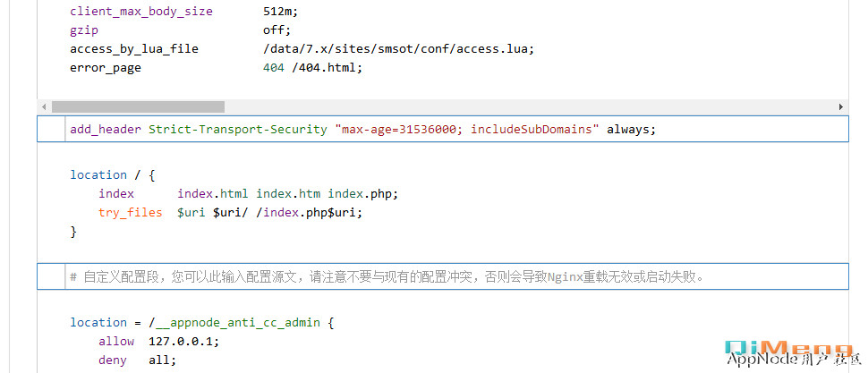Click the error_page directive

pos(106,68)
